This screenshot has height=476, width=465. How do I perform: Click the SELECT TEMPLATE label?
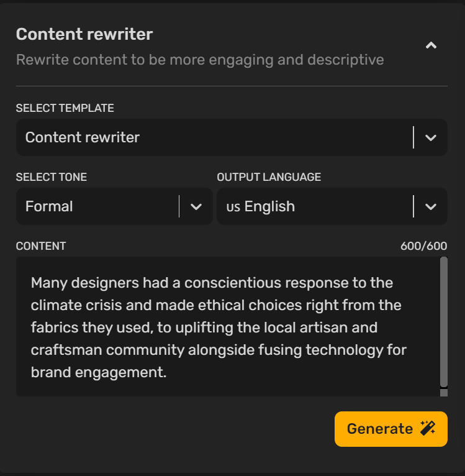point(65,108)
